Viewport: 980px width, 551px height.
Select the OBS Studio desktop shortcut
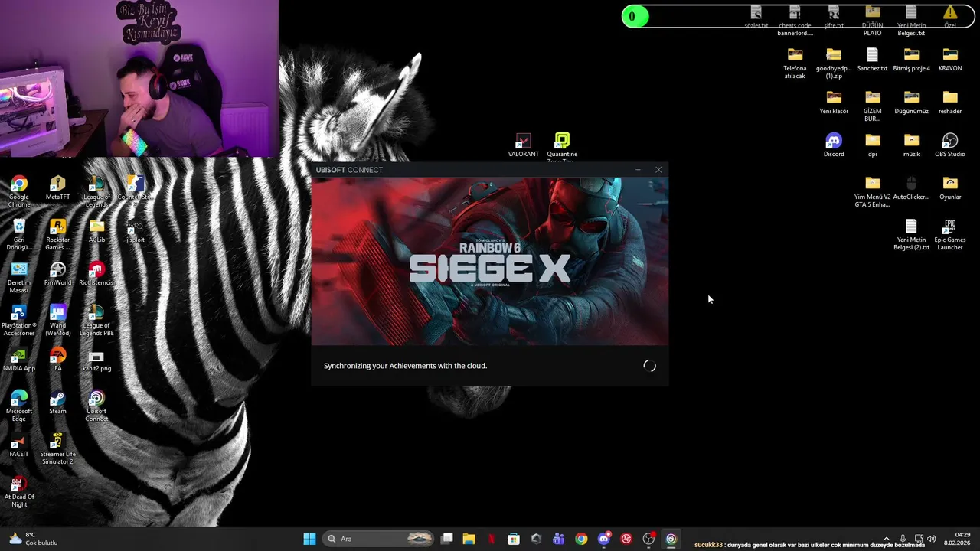pyautogui.click(x=950, y=145)
